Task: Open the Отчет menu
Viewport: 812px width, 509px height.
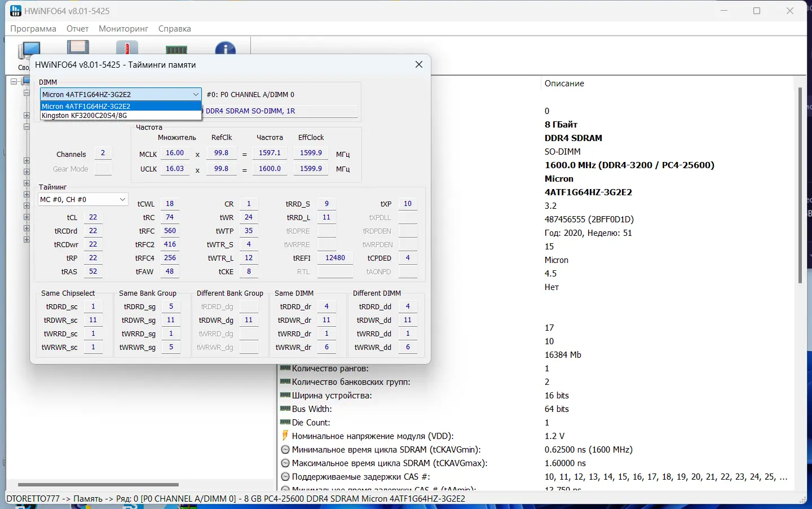Action: 77,29
